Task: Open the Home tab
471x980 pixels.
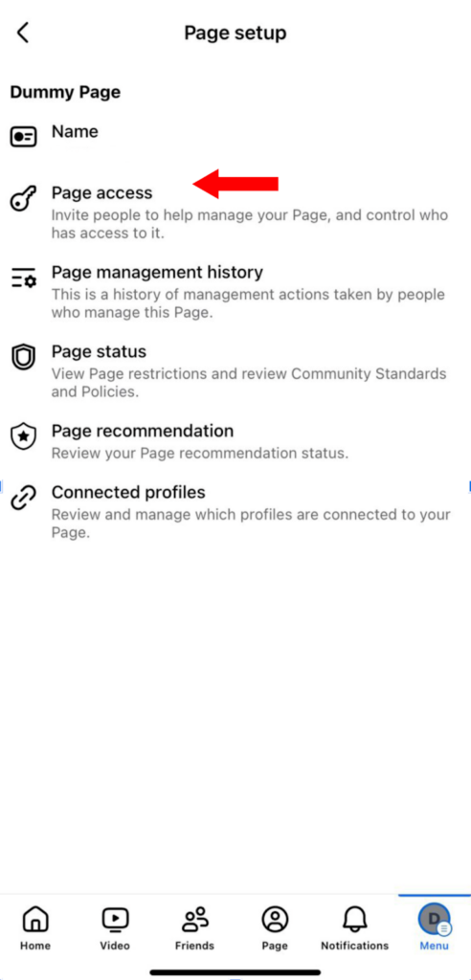Action: [35, 928]
